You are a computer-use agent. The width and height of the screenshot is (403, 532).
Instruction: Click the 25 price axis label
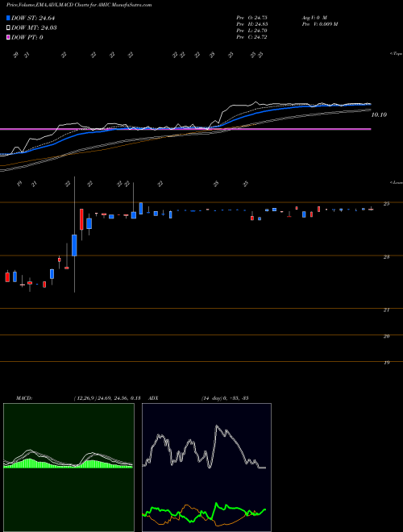(x=386, y=204)
